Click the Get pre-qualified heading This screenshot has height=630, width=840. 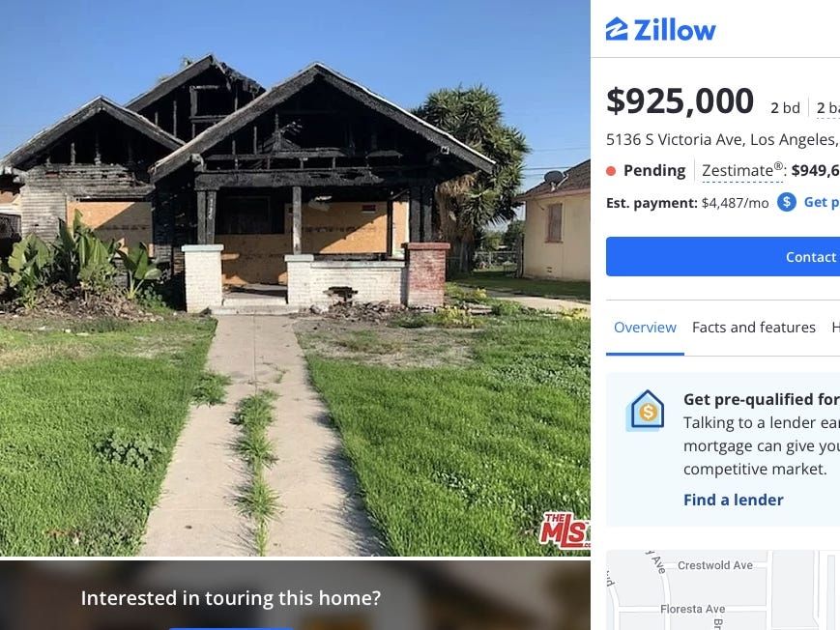pyautogui.click(x=762, y=400)
